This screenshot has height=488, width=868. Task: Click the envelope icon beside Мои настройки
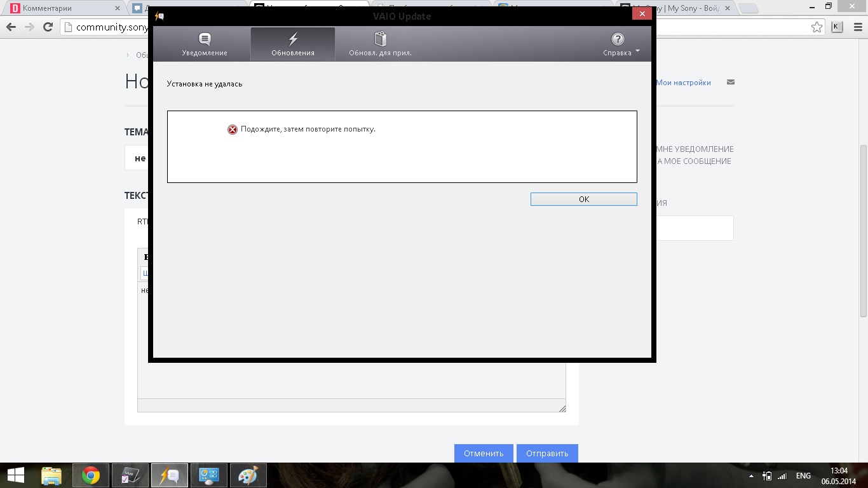click(730, 82)
